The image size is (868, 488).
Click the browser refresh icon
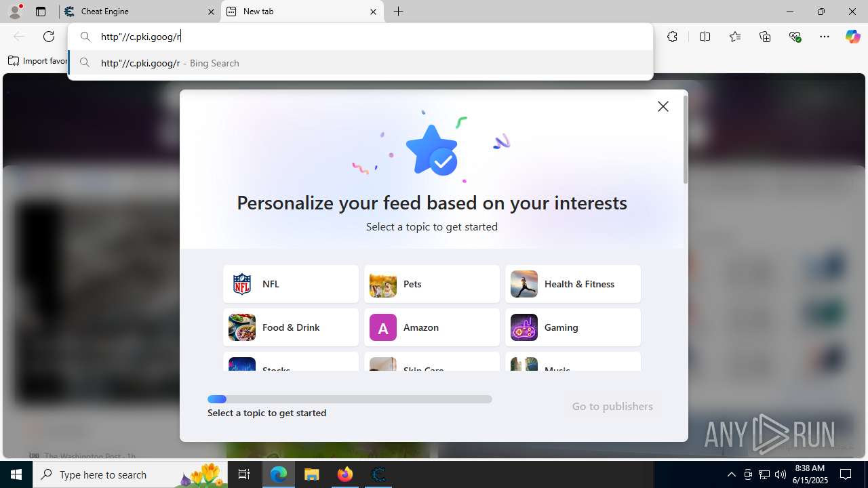tap(49, 37)
